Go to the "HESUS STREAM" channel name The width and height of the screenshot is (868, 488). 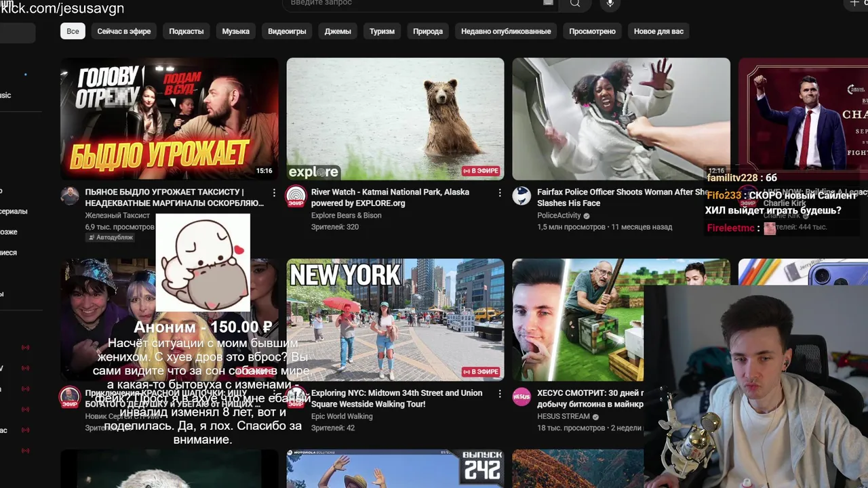pos(564,416)
